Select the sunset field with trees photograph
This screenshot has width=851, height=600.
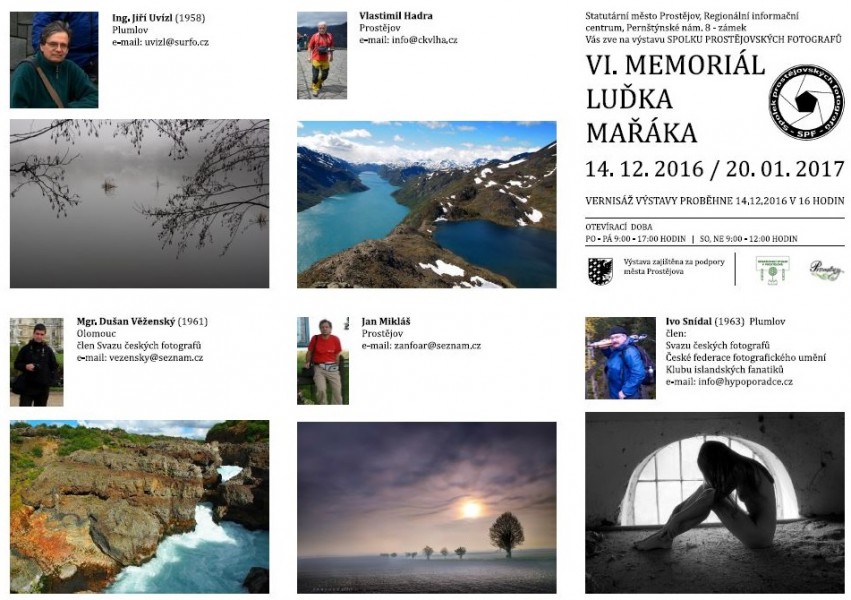click(427, 508)
